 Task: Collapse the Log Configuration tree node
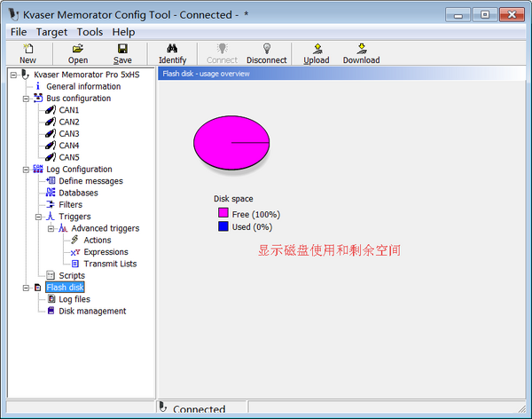click(x=26, y=170)
